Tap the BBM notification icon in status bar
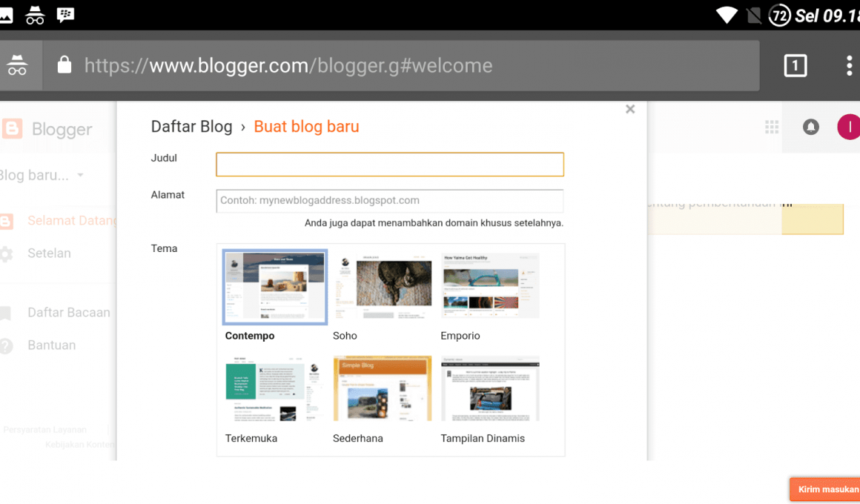The width and height of the screenshot is (860, 504). coord(65,15)
